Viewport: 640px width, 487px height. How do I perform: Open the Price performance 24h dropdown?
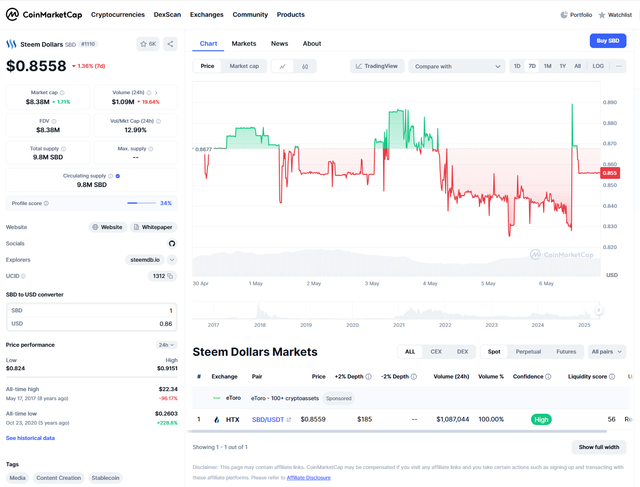[167, 345]
